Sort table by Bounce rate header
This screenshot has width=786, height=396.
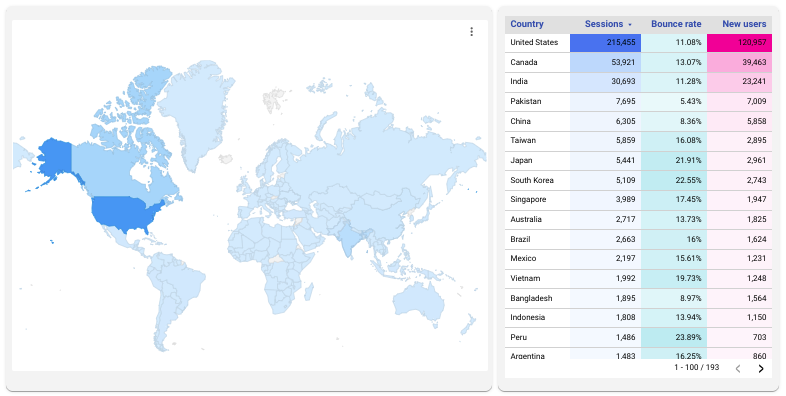coord(676,24)
